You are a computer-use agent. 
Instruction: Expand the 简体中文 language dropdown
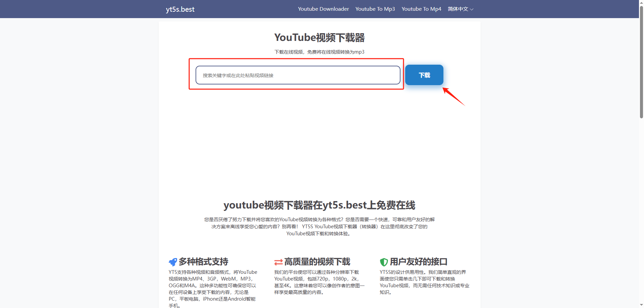(461, 9)
